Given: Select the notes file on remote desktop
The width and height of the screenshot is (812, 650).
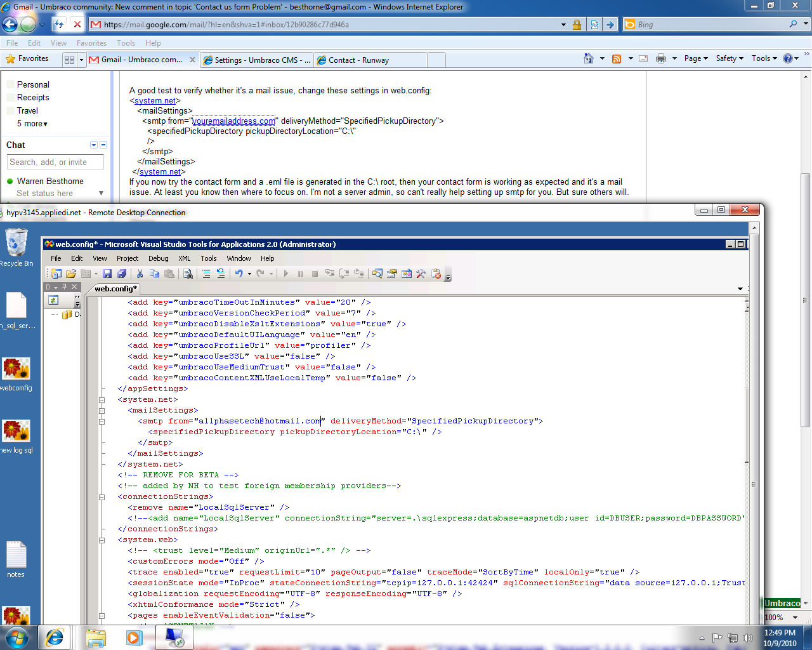Looking at the screenshot, I should click(x=16, y=559).
